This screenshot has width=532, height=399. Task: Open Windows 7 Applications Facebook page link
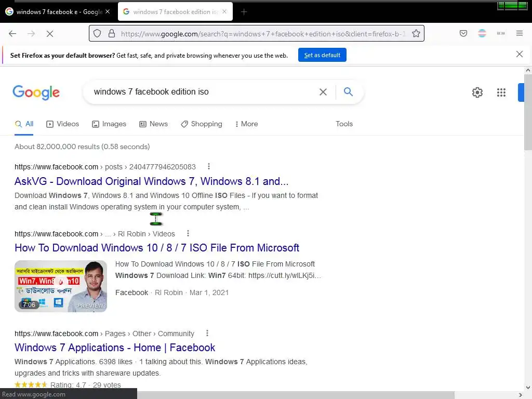(115, 348)
